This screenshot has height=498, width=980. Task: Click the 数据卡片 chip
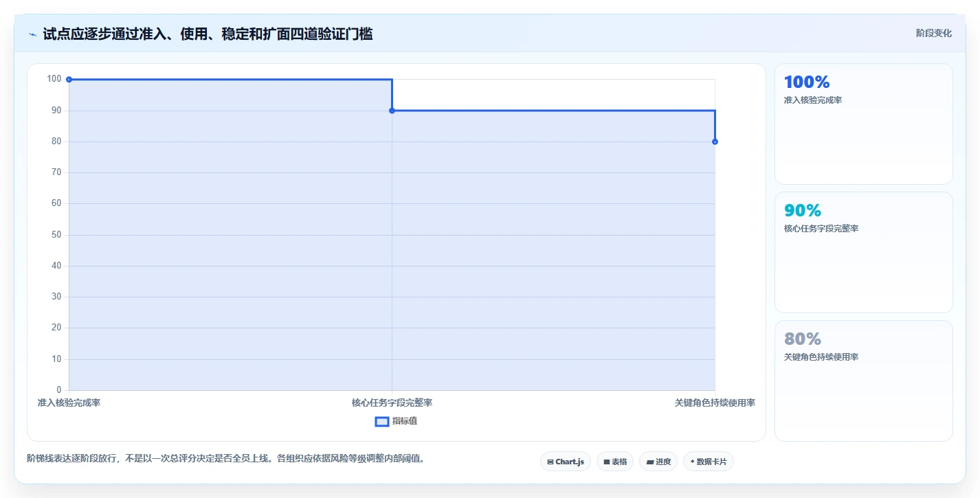709,462
